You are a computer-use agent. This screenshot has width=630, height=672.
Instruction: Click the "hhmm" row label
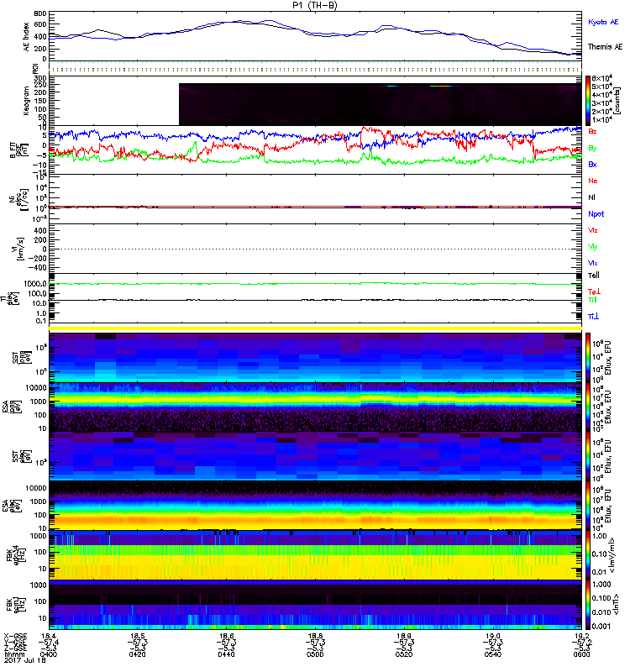(13, 654)
